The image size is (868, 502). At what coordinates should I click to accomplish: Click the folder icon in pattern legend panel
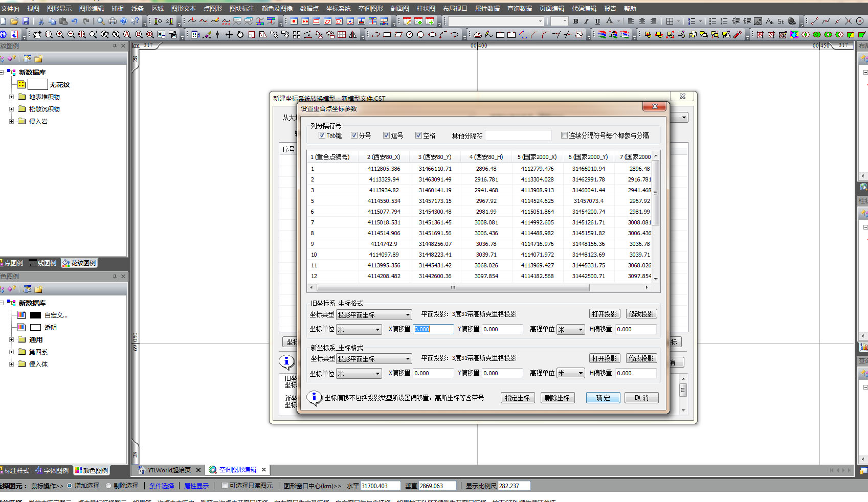tap(38, 59)
